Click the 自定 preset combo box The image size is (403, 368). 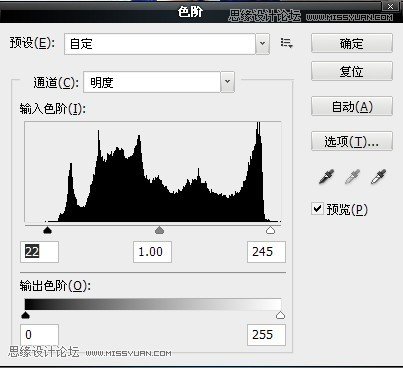pos(167,44)
